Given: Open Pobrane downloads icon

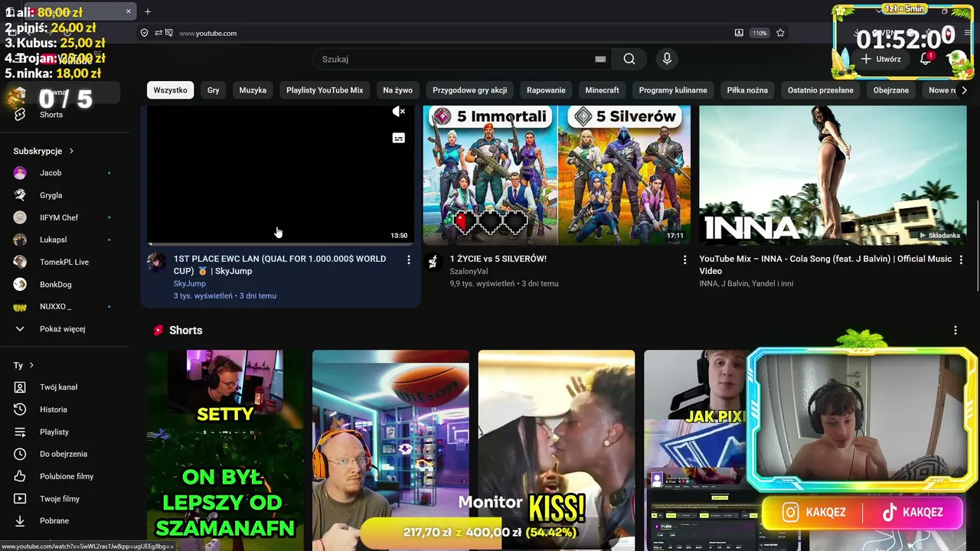Looking at the screenshot, I should coord(20,521).
